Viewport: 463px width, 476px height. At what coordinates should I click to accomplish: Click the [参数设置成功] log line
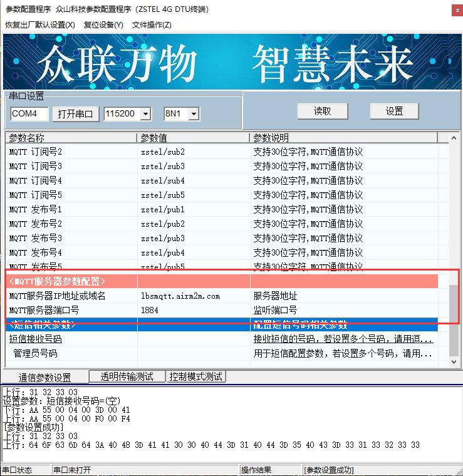(34, 427)
